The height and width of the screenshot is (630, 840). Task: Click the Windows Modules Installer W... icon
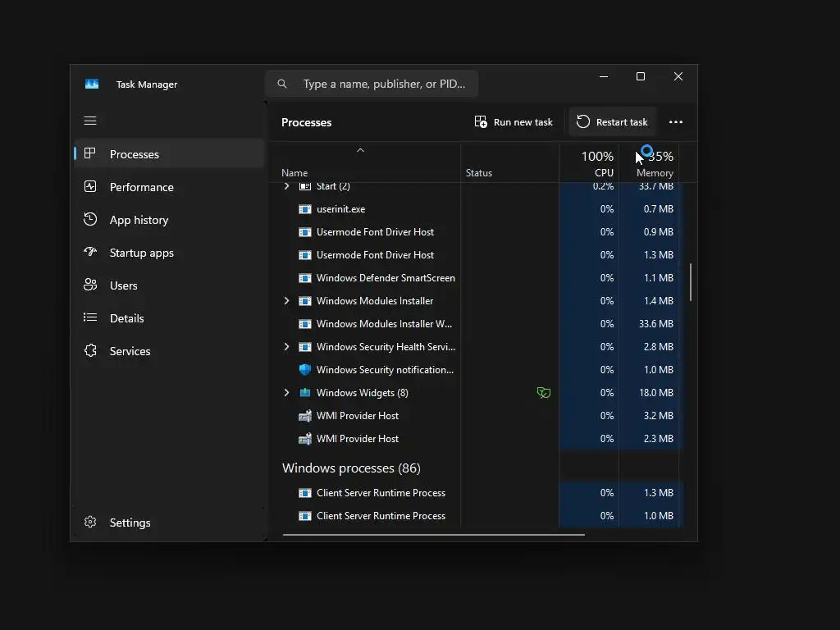pos(305,324)
